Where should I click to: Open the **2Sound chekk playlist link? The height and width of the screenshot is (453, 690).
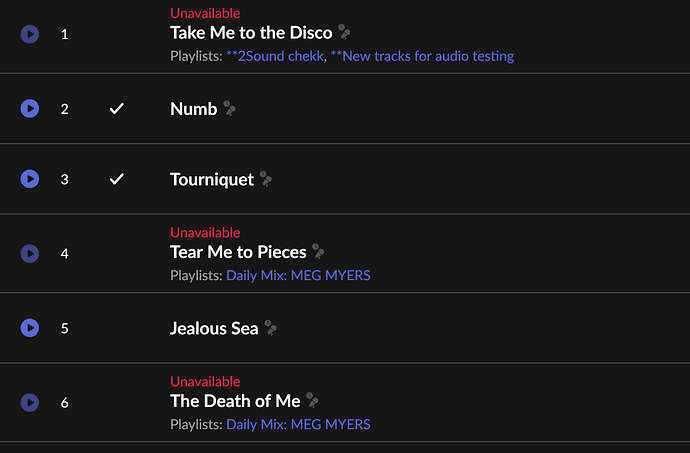click(x=275, y=56)
